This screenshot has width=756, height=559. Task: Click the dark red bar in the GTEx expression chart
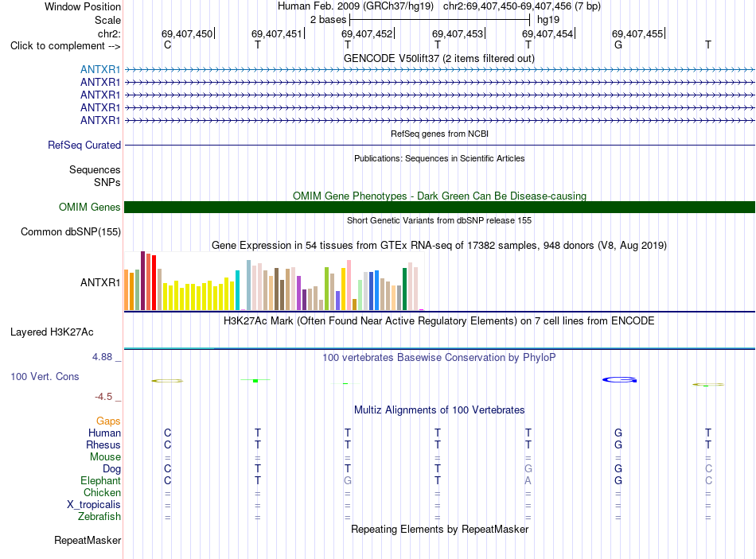[142, 281]
